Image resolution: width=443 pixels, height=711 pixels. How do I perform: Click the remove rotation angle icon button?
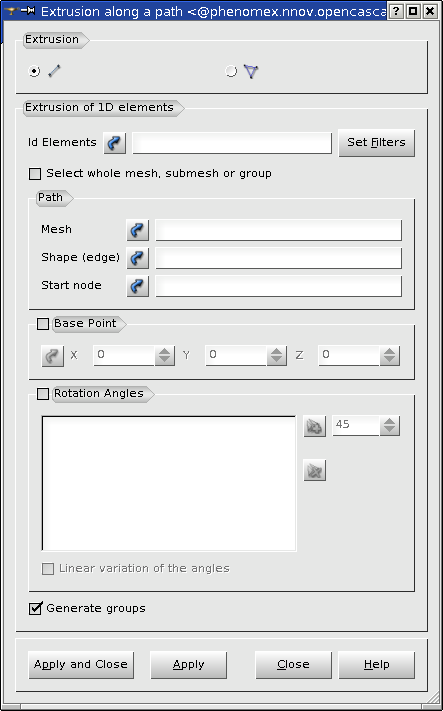point(315,470)
